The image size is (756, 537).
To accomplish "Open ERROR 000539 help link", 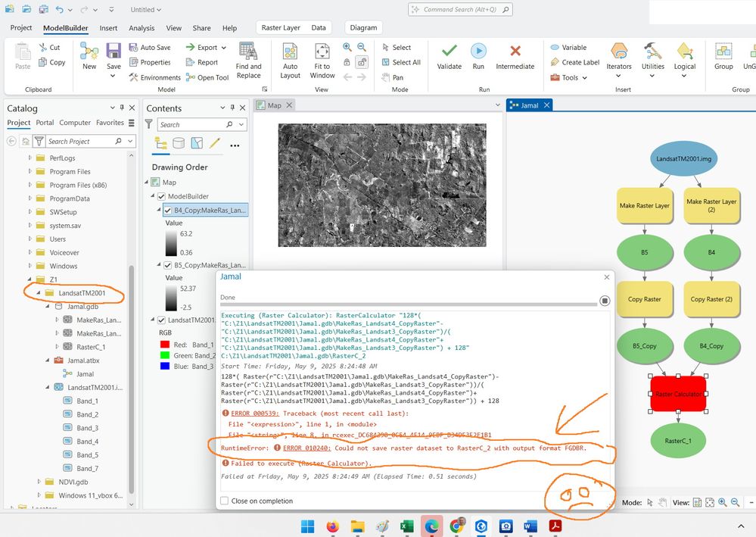I will [255, 414].
